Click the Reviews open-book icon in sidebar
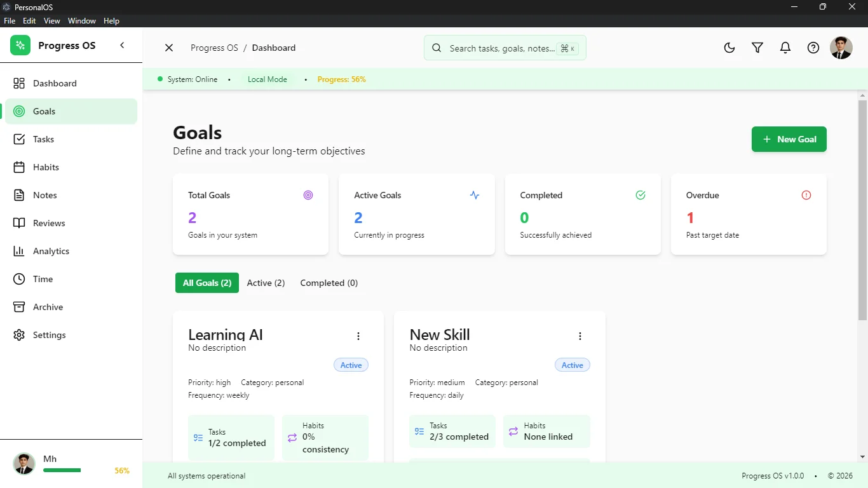Image resolution: width=868 pixels, height=488 pixels. point(20,223)
